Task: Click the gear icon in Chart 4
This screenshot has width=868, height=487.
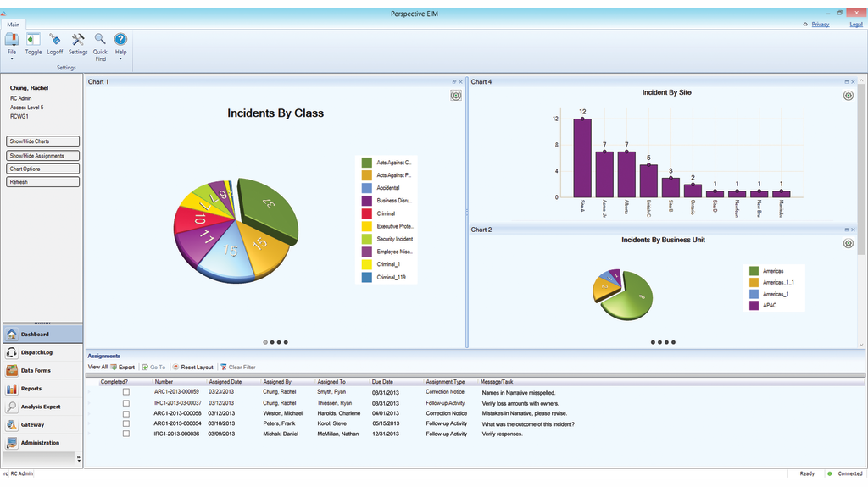Action: coord(848,96)
